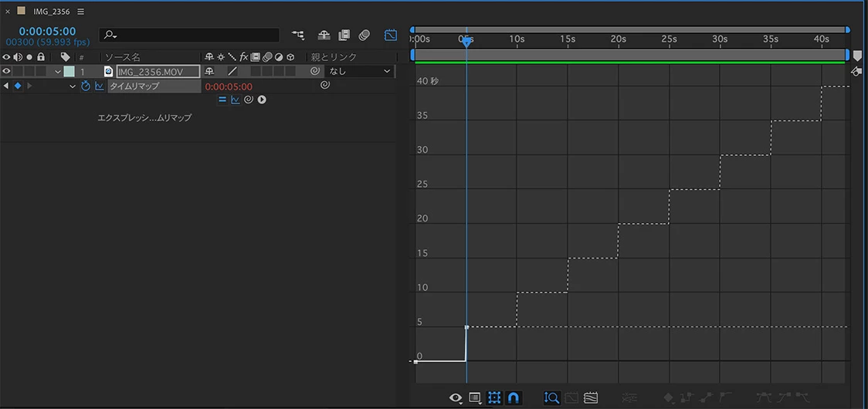Open the graph type and options menu

(x=476, y=397)
